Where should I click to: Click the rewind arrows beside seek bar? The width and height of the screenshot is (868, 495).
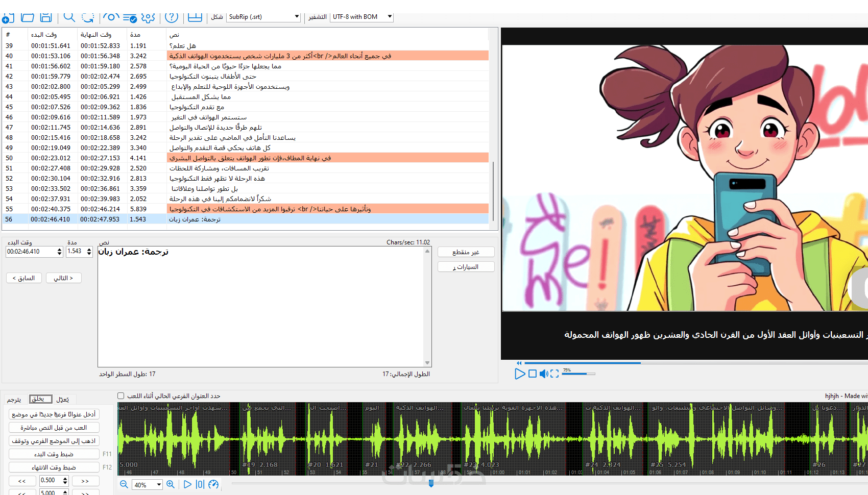(x=519, y=363)
